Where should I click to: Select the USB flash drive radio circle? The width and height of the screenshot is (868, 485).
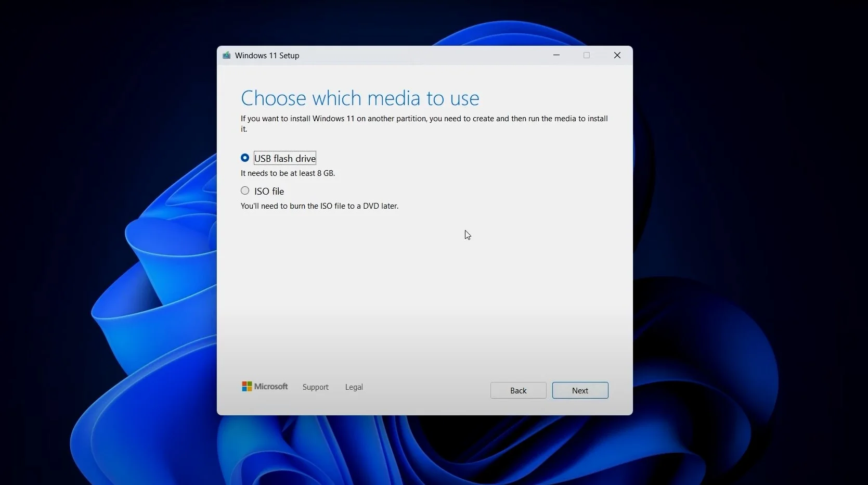click(x=245, y=158)
